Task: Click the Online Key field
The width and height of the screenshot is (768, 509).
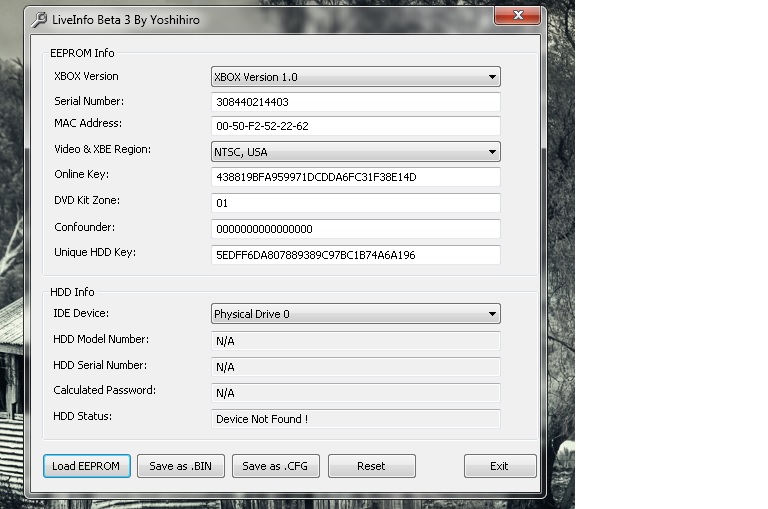Action: click(356, 177)
